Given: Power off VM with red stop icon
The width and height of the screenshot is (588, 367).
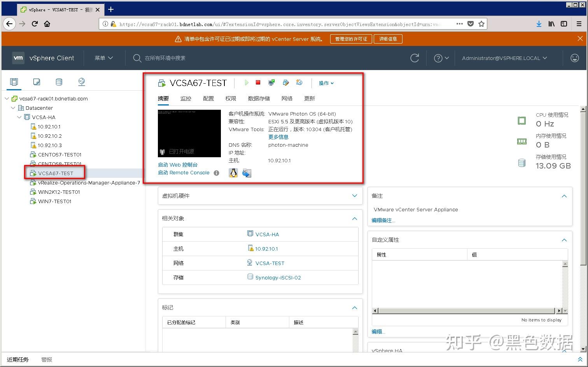Looking at the screenshot, I should click(258, 83).
